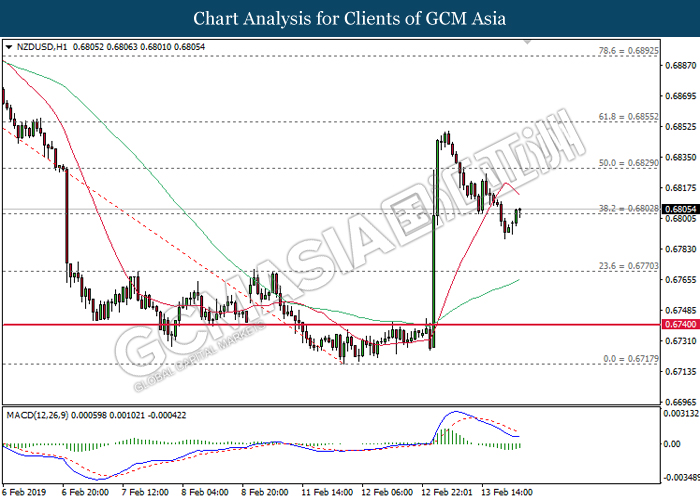Viewport: 700px width, 500px height.
Task: Click the 61.8 = 0.68552 Fibonacci label
Action: [x=628, y=117]
